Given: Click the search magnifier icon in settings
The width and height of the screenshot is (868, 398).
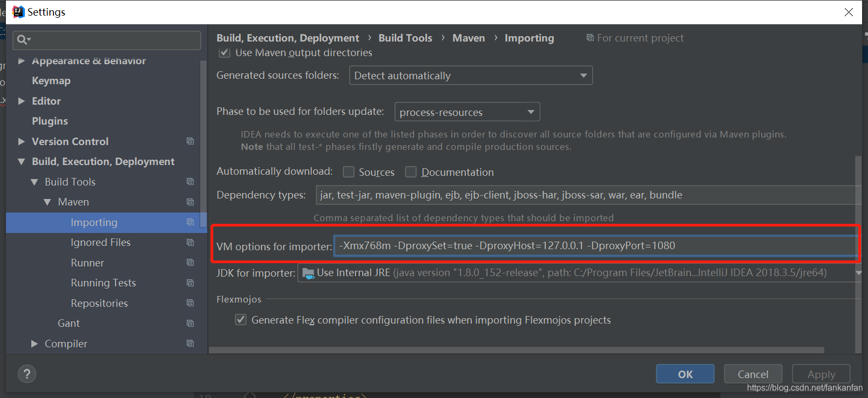Looking at the screenshot, I should point(23,39).
